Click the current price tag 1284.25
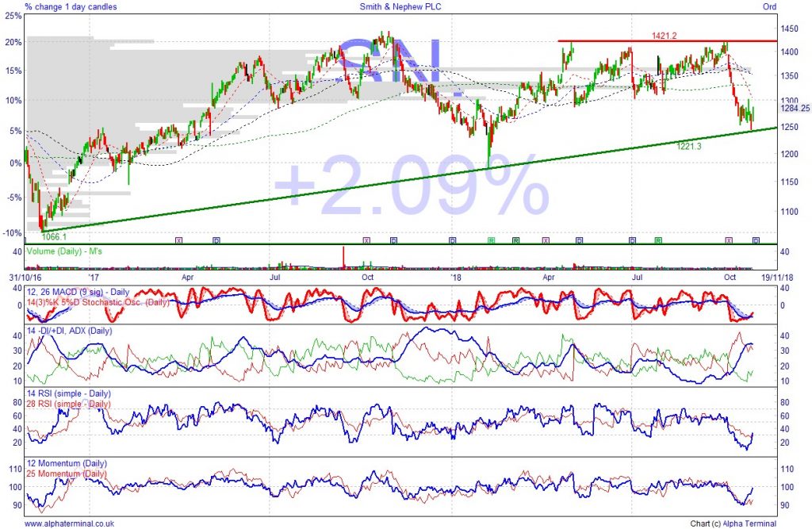The image size is (812, 529). click(795, 109)
